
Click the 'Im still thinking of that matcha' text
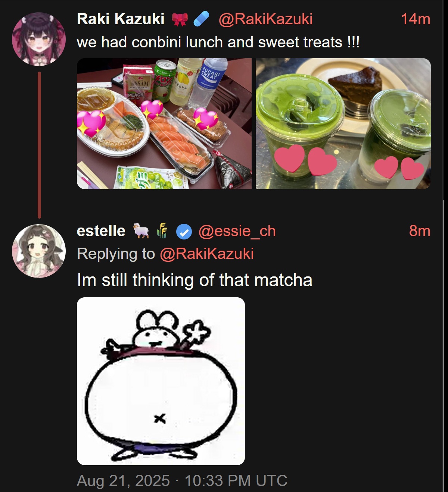click(195, 280)
